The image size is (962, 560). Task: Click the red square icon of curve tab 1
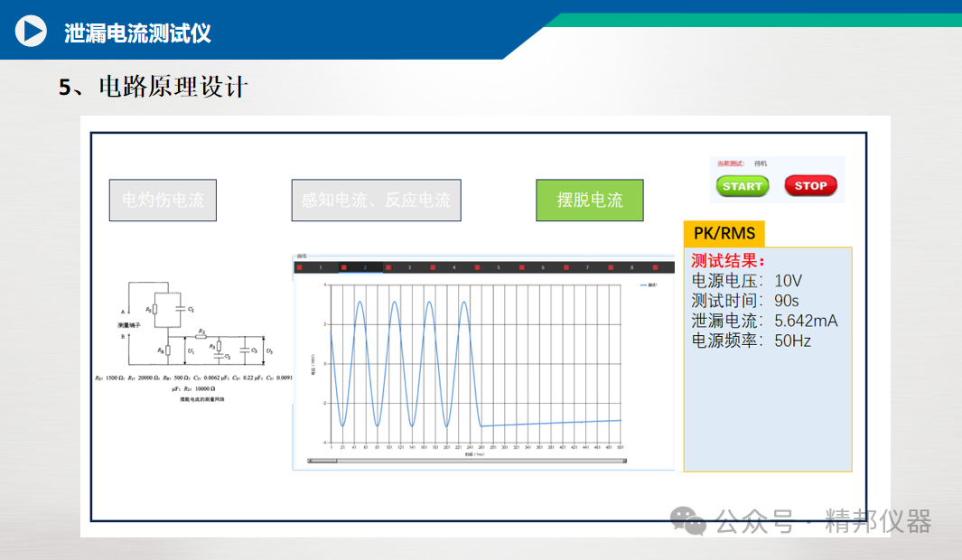[x=299, y=267]
